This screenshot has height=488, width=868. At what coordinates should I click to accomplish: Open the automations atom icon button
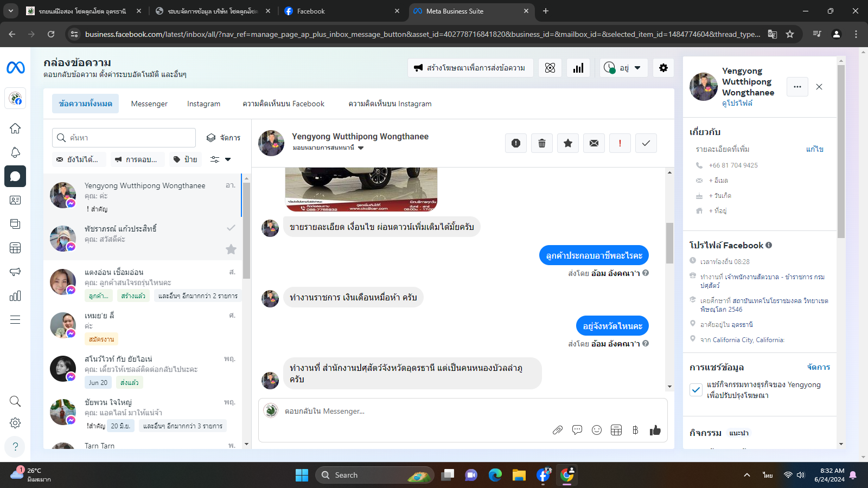pos(550,68)
